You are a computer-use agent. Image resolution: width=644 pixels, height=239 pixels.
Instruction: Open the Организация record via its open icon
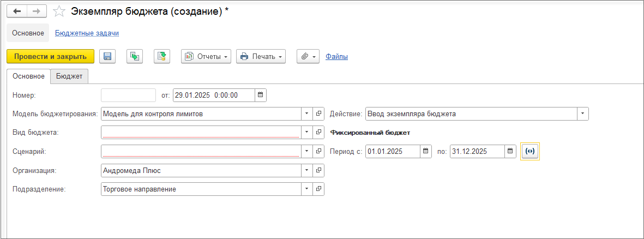click(318, 170)
